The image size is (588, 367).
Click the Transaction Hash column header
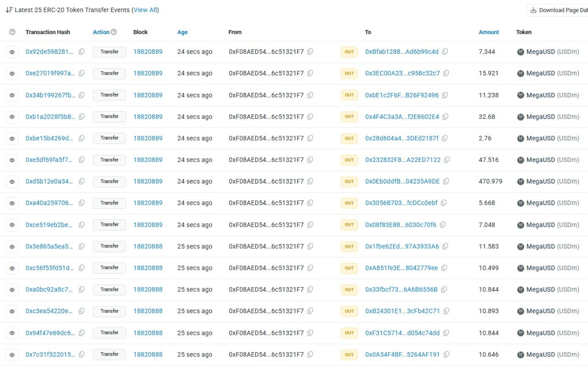[48, 32]
